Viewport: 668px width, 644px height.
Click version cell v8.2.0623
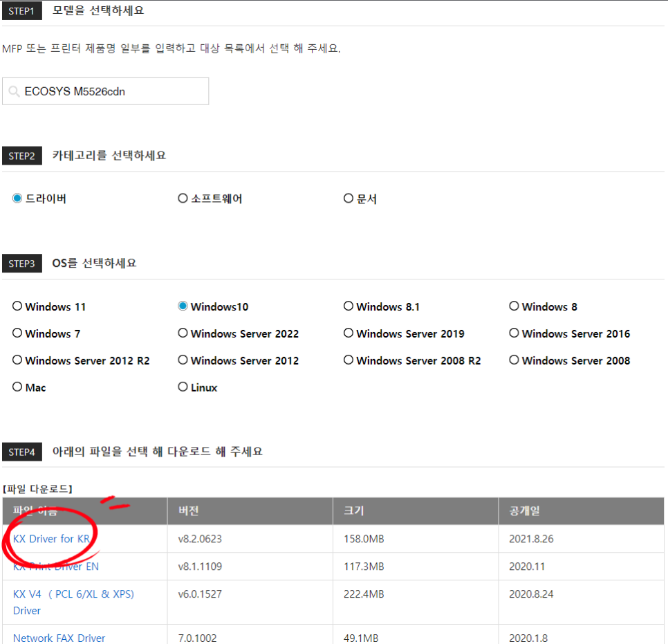pyautogui.click(x=200, y=539)
